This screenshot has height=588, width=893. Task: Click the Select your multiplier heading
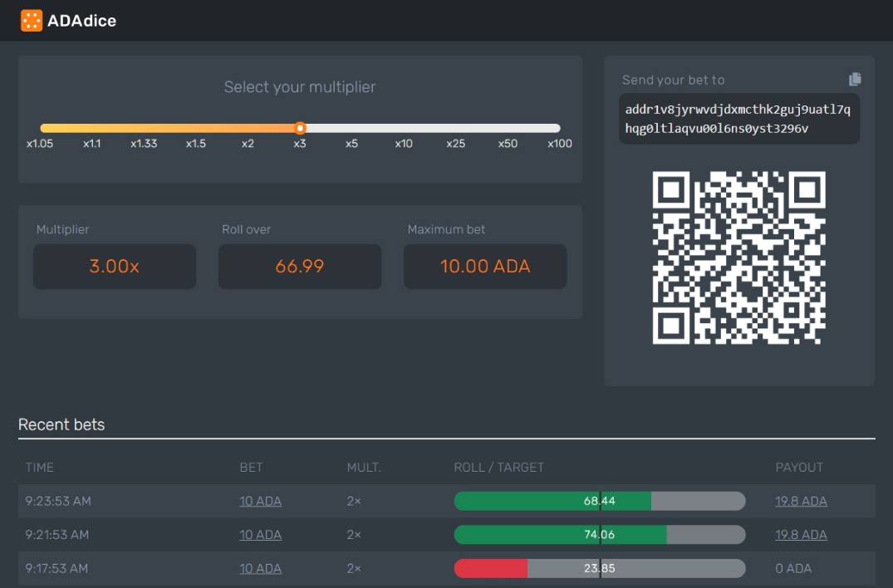pos(300,87)
